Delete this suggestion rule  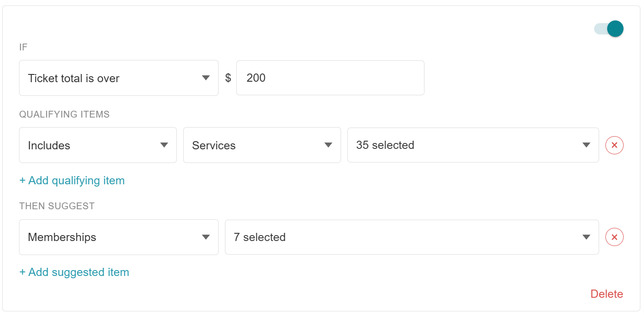(x=607, y=294)
